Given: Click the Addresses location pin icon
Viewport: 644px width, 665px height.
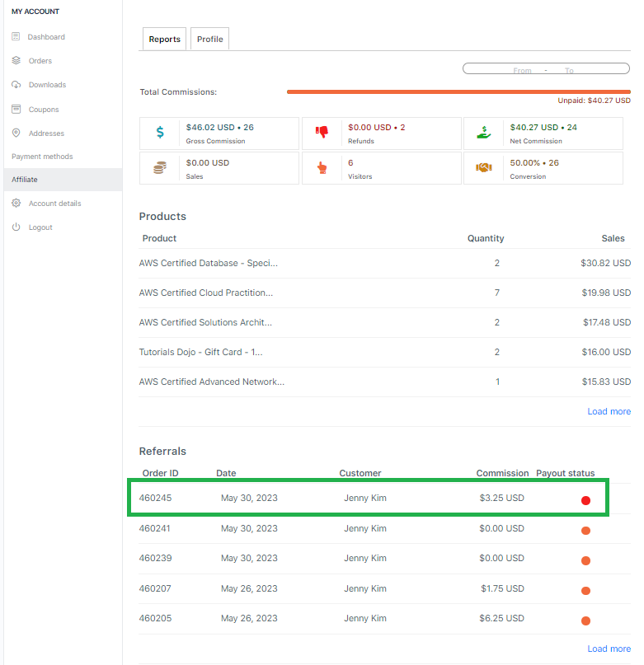Looking at the screenshot, I should pyautogui.click(x=15, y=133).
